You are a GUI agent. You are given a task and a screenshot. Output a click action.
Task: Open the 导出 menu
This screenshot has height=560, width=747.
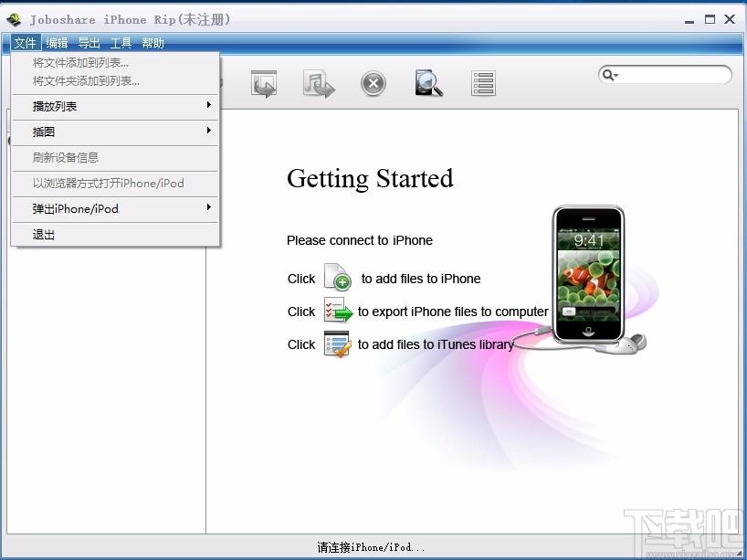89,43
